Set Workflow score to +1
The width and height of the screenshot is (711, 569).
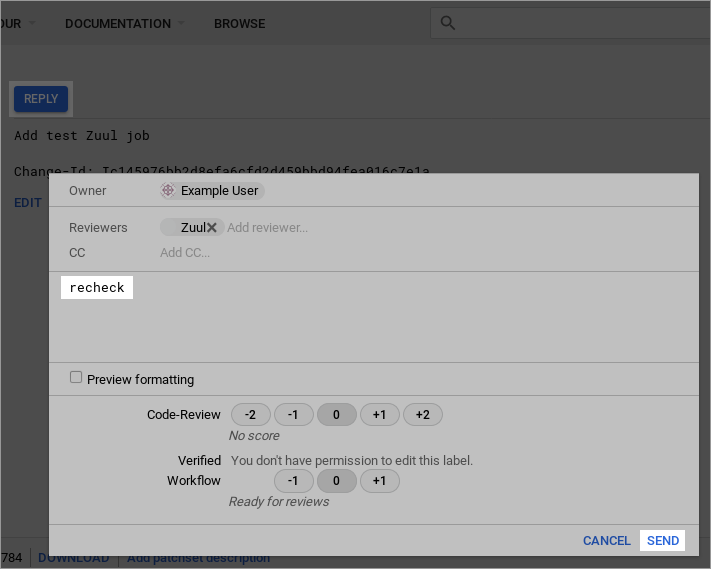379,481
